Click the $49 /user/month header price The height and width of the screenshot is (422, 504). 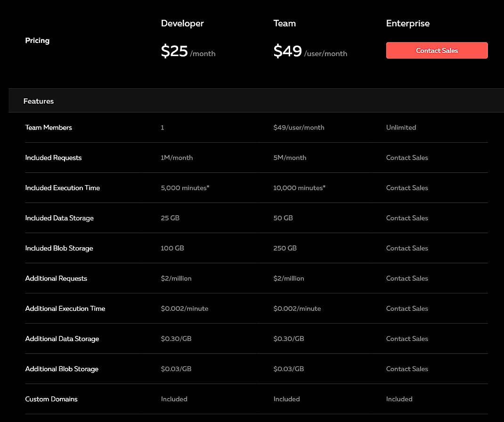tap(310, 51)
